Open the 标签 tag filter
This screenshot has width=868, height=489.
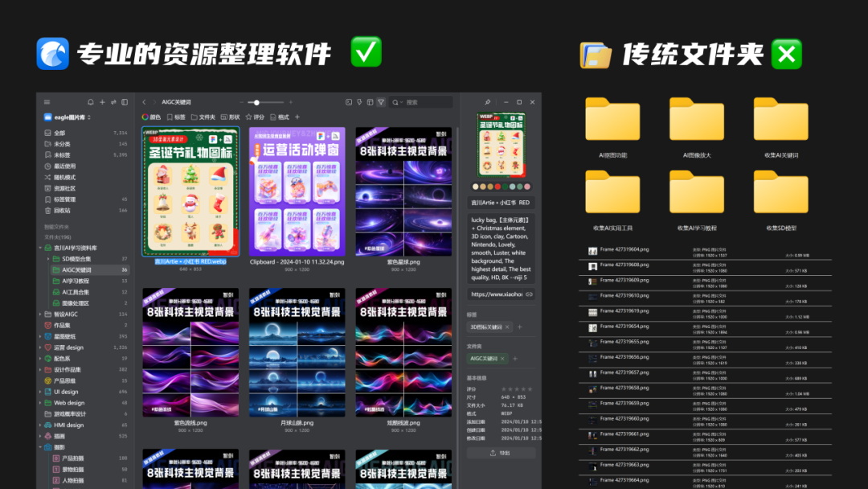(176, 117)
